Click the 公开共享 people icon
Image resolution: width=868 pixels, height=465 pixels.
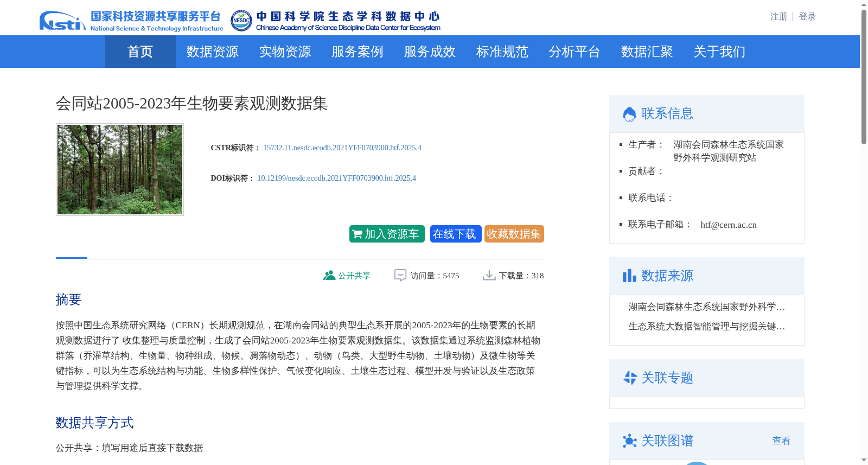329,275
